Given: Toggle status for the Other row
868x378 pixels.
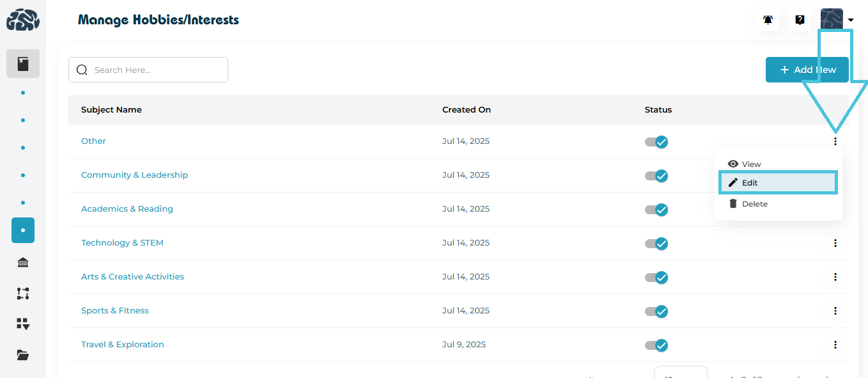Looking at the screenshot, I should (656, 142).
